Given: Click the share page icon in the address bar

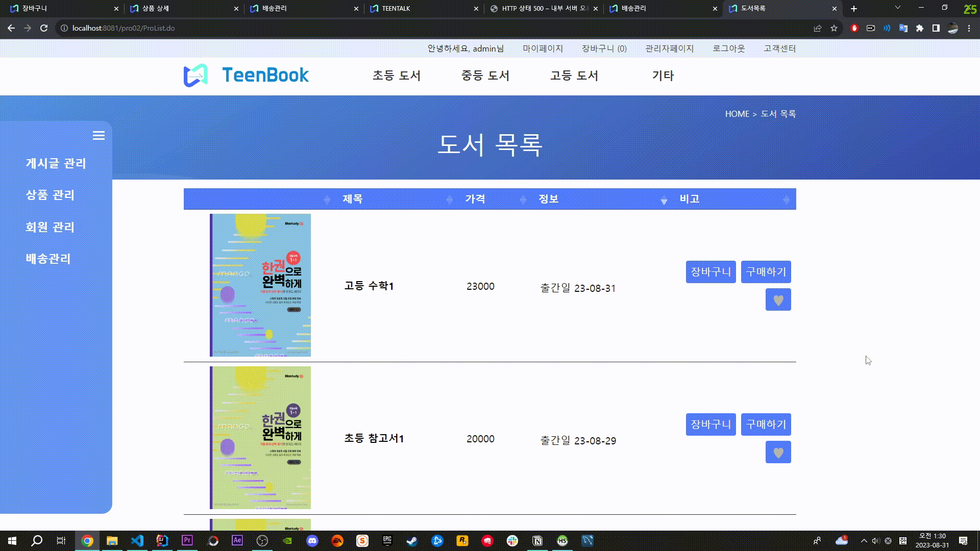Looking at the screenshot, I should tap(818, 28).
